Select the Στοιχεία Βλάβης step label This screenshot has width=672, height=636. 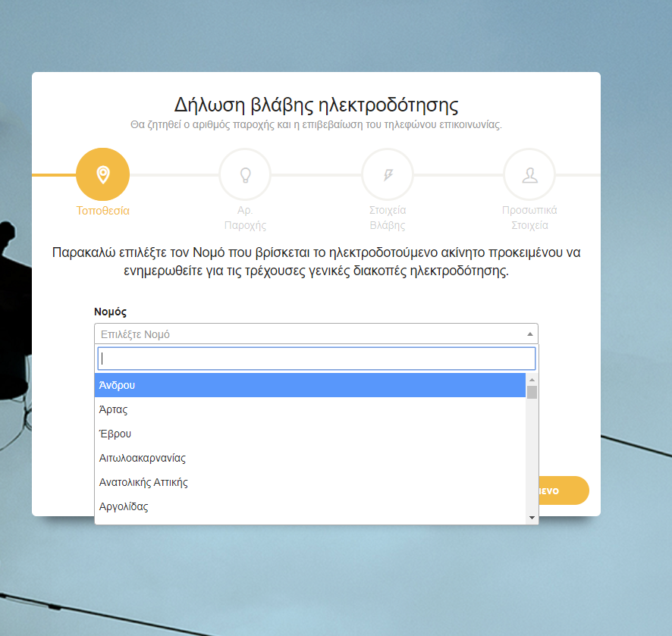(x=388, y=218)
